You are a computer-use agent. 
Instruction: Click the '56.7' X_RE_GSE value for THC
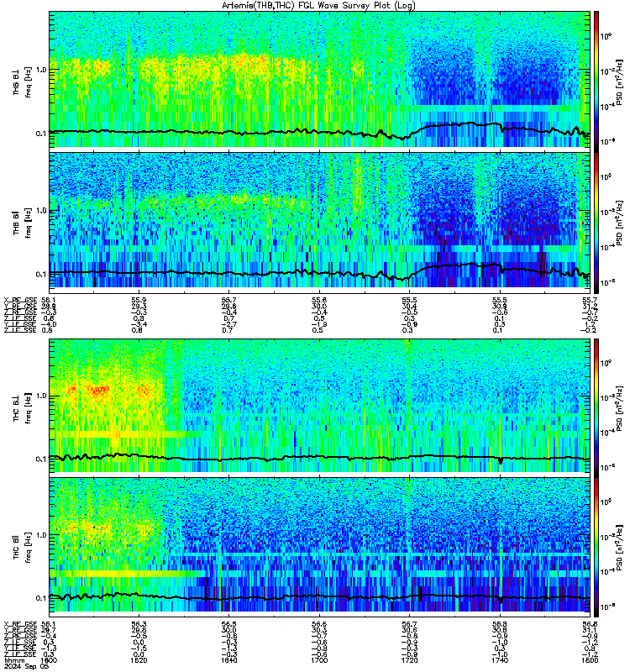[x=409, y=624]
